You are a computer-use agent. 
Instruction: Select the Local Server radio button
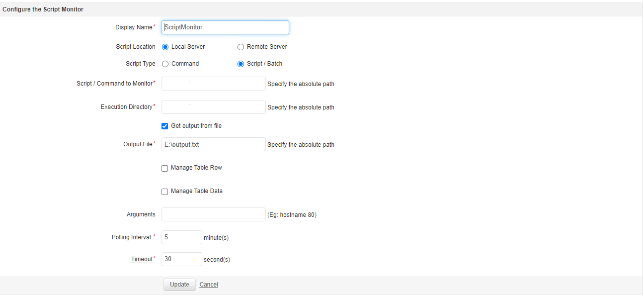pyautogui.click(x=165, y=47)
